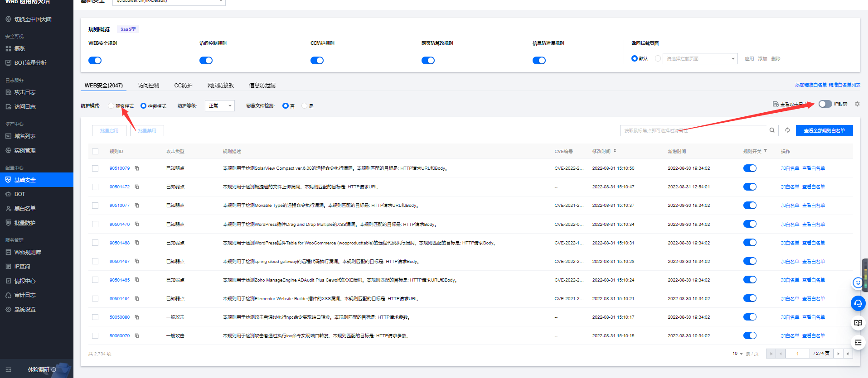The height and width of the screenshot is (378, 868).
Task: Jump to the first page in pagination
Action: click(x=771, y=354)
